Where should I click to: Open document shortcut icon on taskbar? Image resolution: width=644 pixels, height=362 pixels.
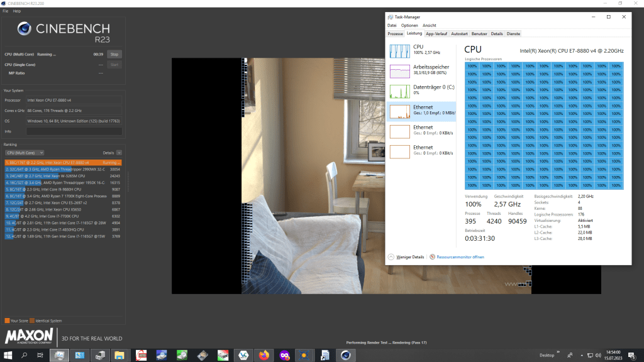click(x=325, y=355)
